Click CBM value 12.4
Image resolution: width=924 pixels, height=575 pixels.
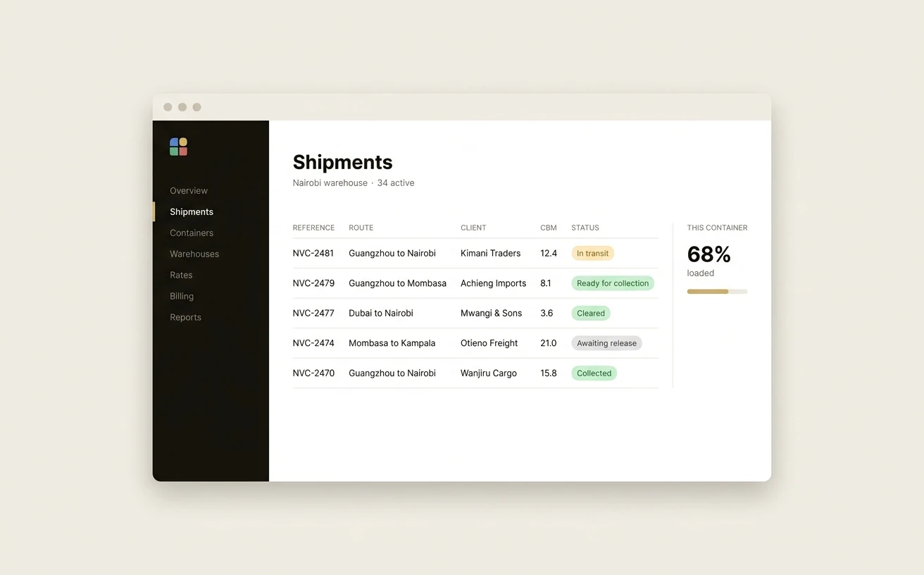[549, 253]
